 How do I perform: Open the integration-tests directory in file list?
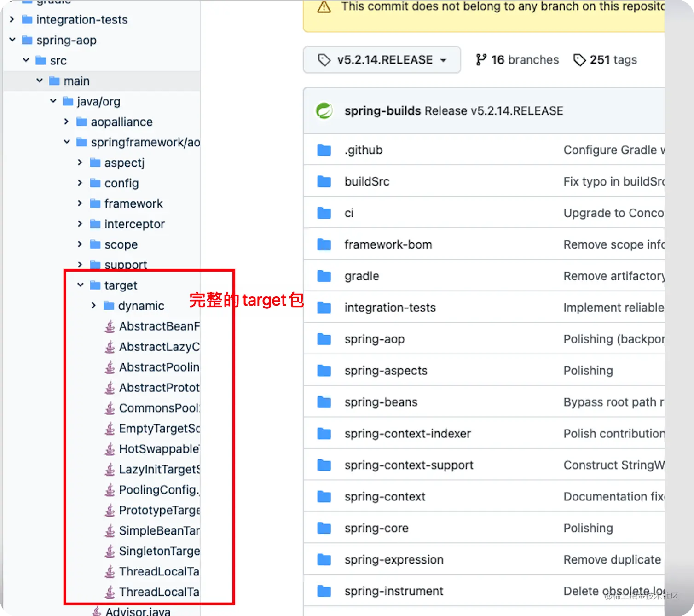[x=390, y=308]
